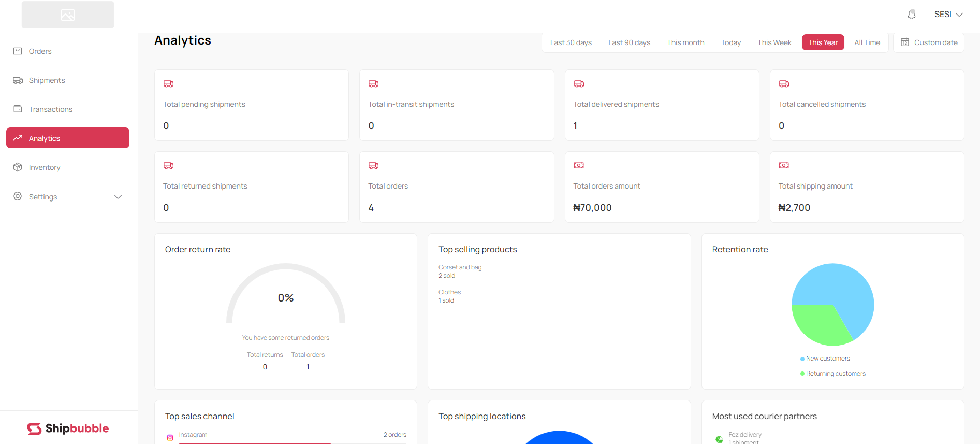Open the Transactions page
This screenshot has width=980, height=444.
(68, 109)
